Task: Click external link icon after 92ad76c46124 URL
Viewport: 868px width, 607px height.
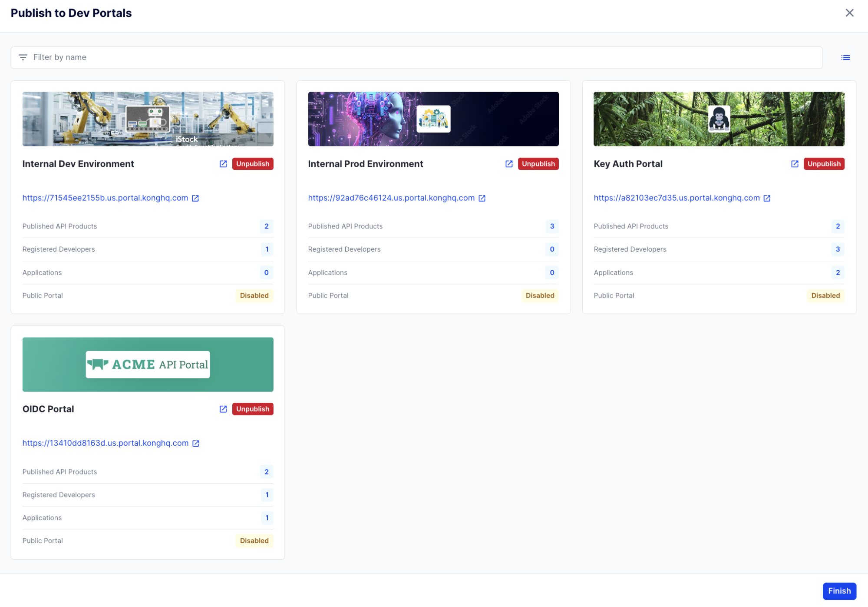Action: point(482,198)
